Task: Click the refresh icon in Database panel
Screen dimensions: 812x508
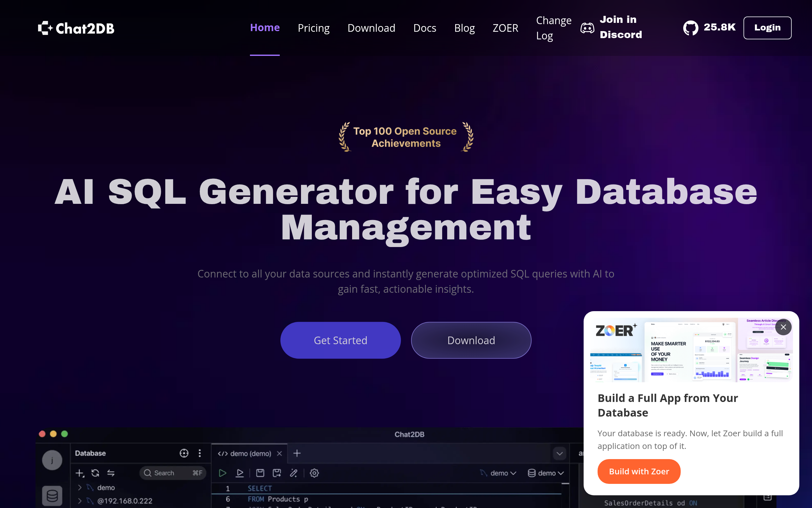Action: click(95, 473)
